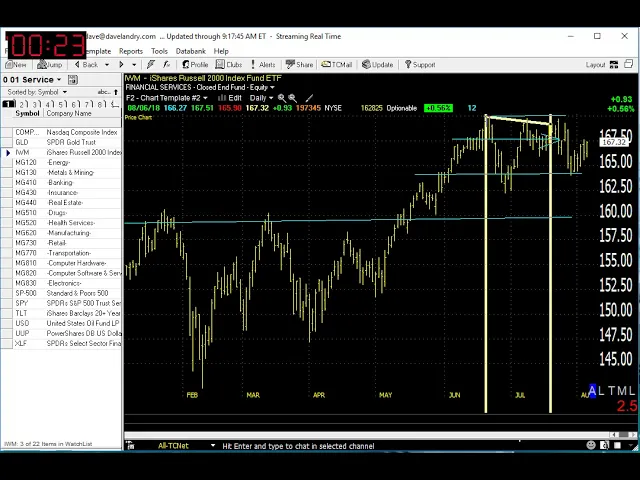Open the Alerts toolbar item
The height and width of the screenshot is (480, 640).
coord(263,64)
